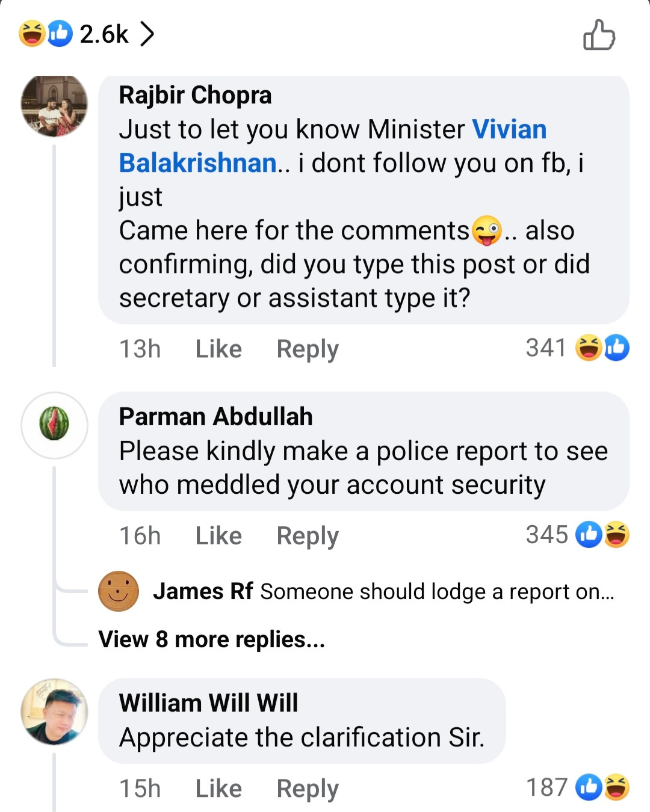Open James Rf's smiley avatar
Viewport: 650px width, 812px height.
tap(119, 591)
